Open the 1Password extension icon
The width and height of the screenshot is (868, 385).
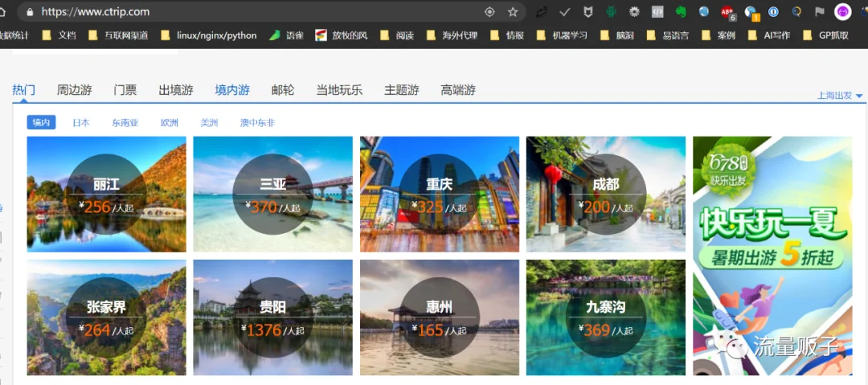(x=773, y=11)
